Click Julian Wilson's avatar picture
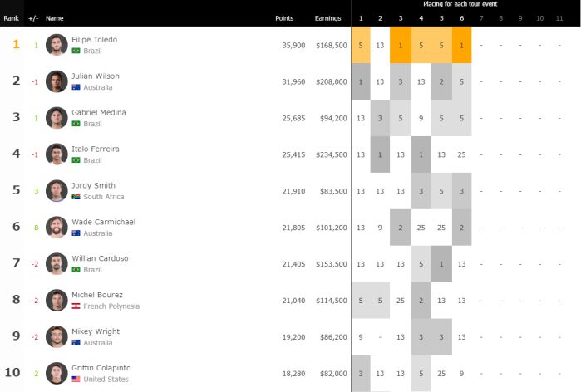Viewport: 581px width, 392px height. pos(57,81)
